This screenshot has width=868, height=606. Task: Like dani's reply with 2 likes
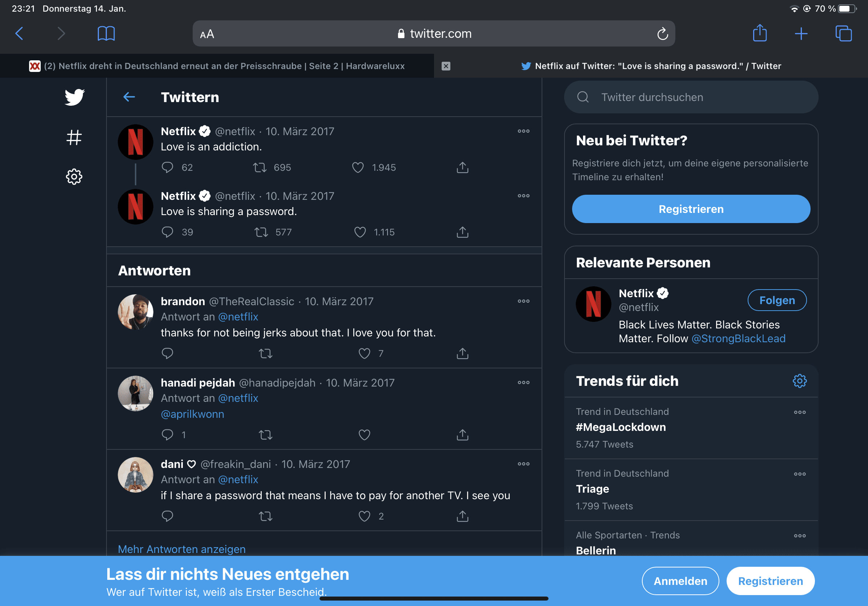coord(364,516)
